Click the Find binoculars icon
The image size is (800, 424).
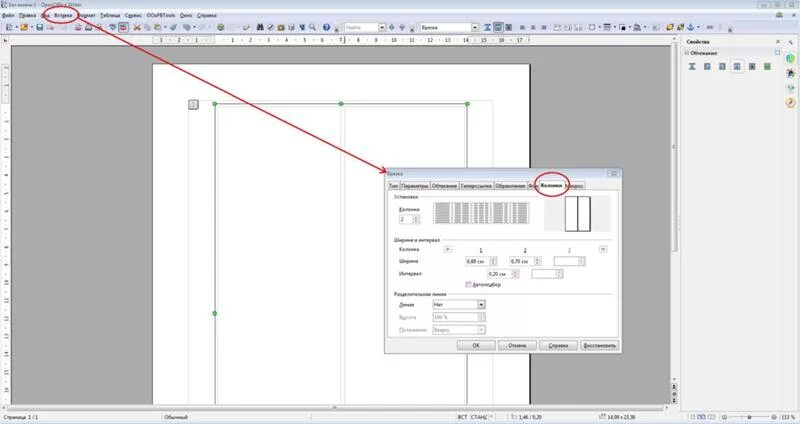(260, 28)
